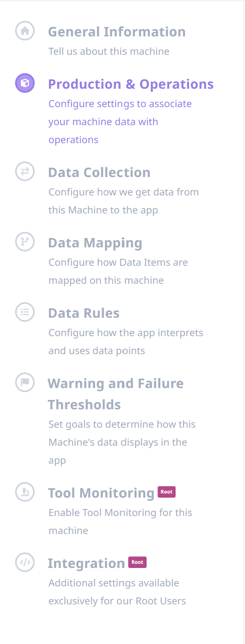245x644 pixels.
Task: Open the Data Mapping settings
Action: [x=95, y=242]
